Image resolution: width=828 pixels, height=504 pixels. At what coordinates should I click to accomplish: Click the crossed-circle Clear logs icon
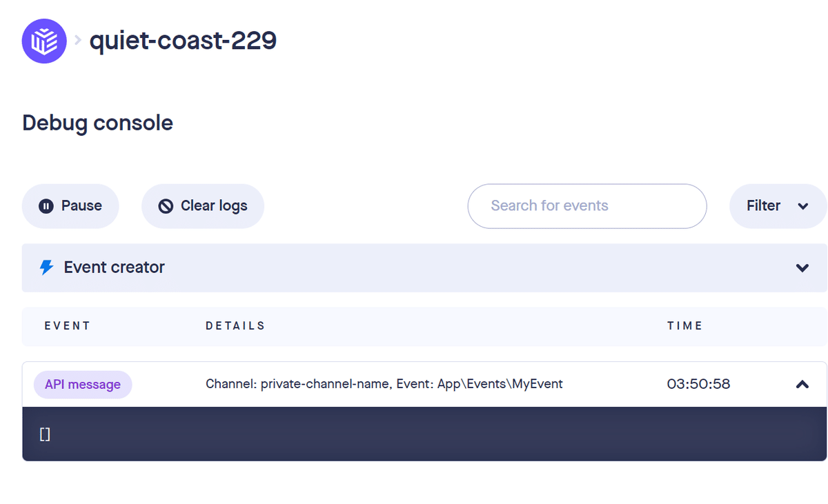166,206
